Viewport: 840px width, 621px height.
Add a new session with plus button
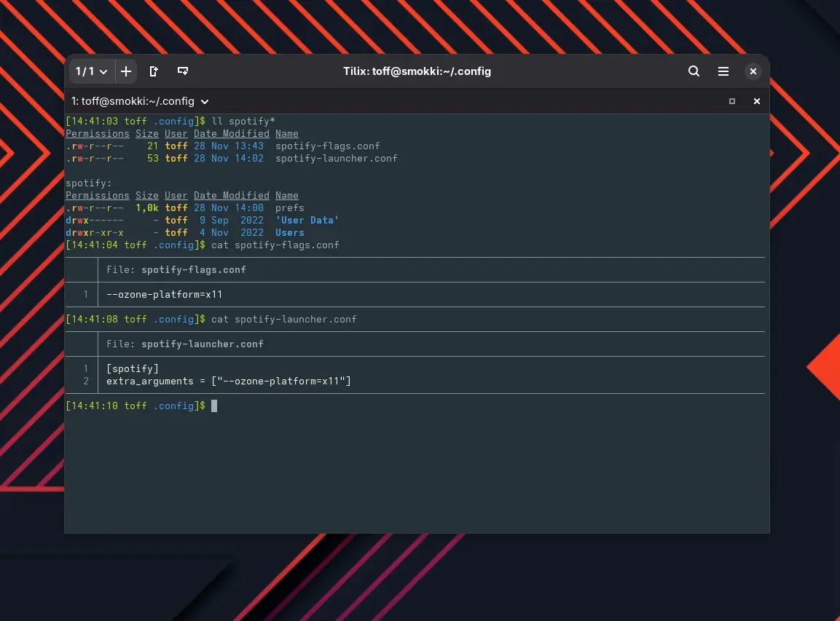tap(126, 71)
